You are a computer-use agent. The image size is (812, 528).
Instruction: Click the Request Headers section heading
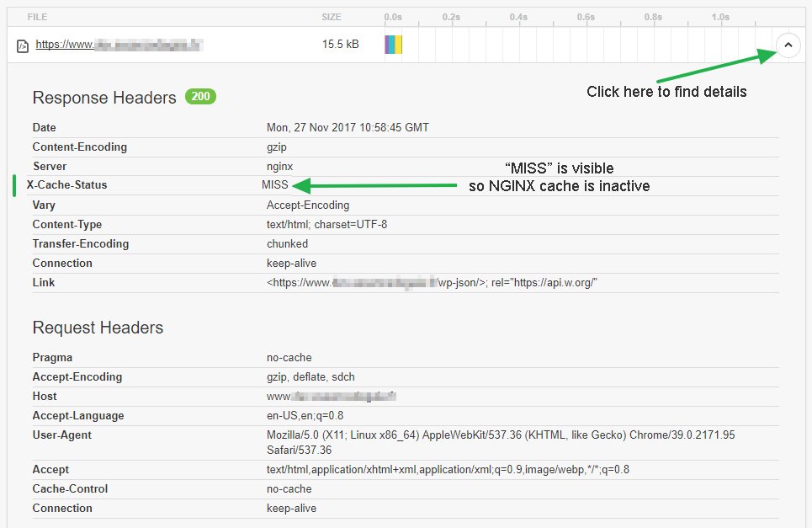coord(98,328)
